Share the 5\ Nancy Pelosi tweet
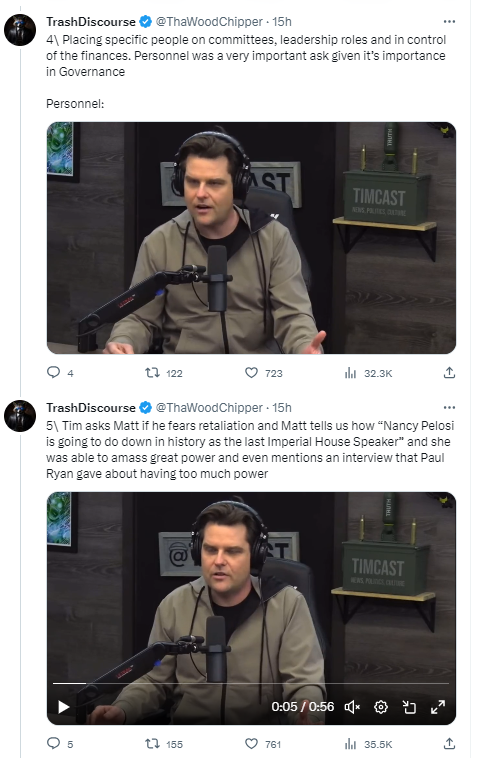 click(449, 743)
